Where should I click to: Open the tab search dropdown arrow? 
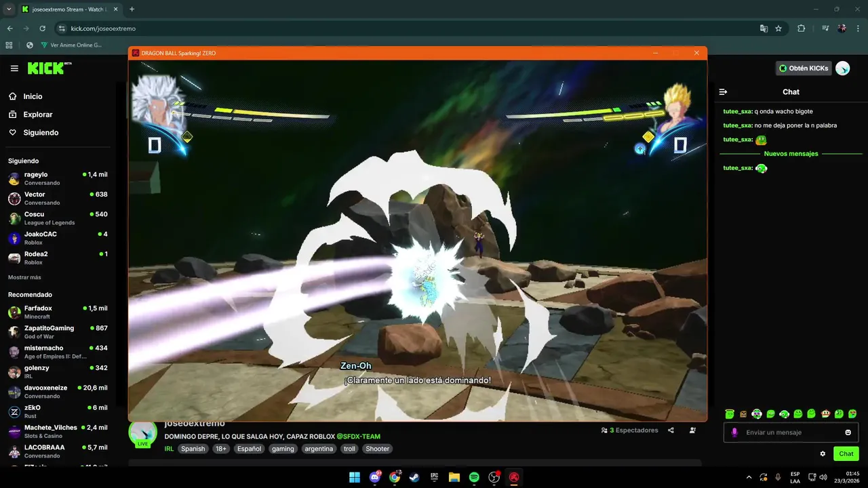9,9
